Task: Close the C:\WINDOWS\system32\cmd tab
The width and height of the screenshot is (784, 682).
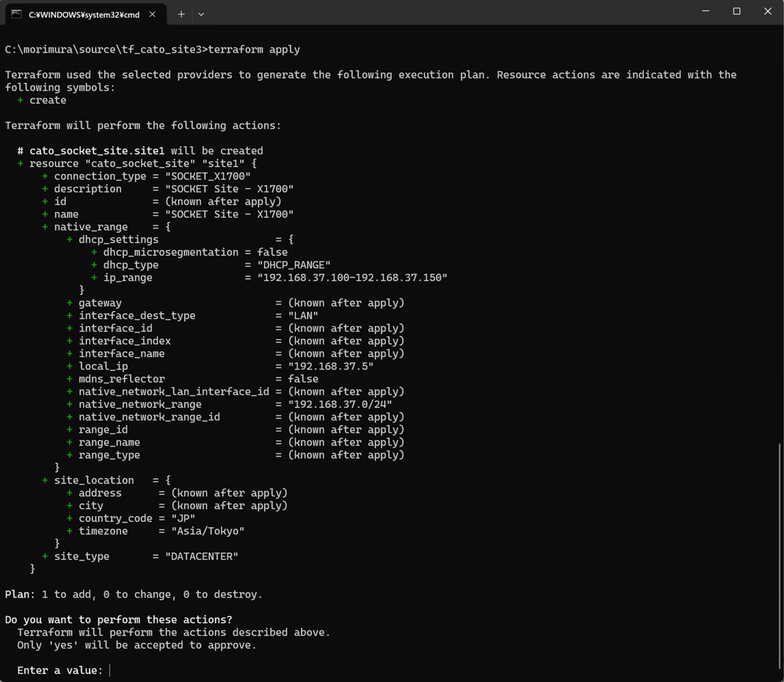Action: coord(153,14)
